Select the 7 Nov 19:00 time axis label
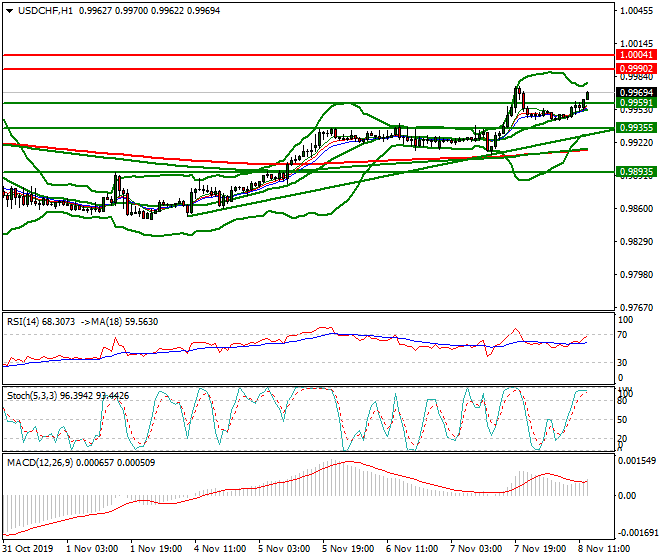The image size is (660, 560). pyautogui.click(x=540, y=549)
